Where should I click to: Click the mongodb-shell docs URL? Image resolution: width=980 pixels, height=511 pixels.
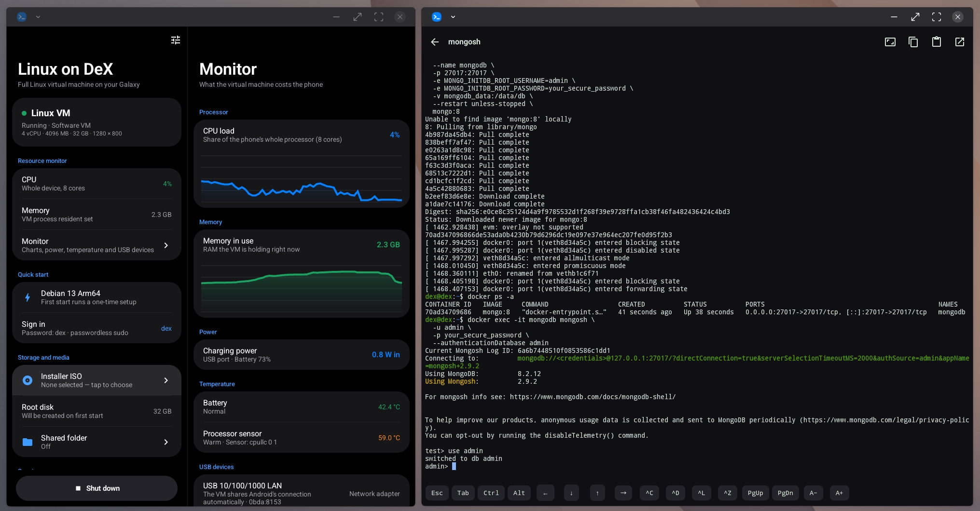click(x=593, y=397)
